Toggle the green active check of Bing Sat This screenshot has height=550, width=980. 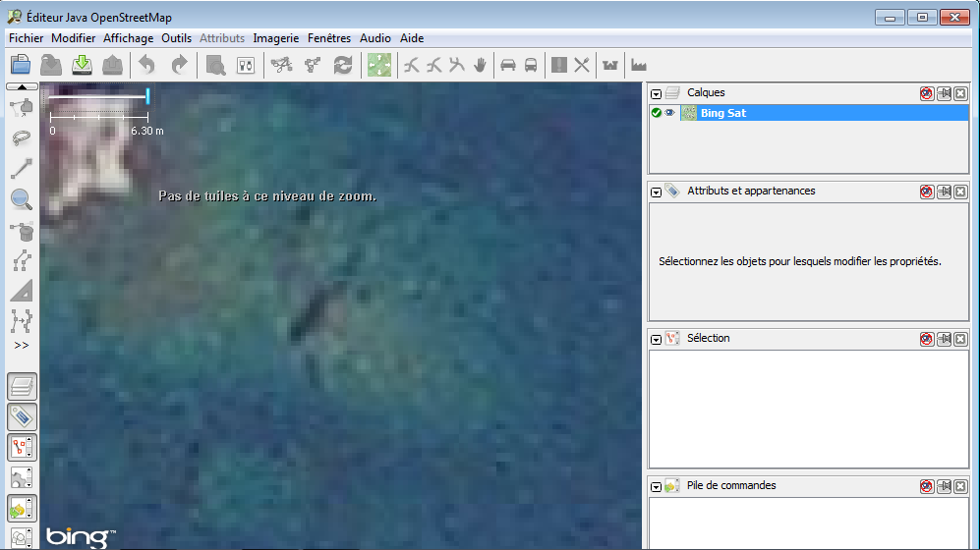656,113
